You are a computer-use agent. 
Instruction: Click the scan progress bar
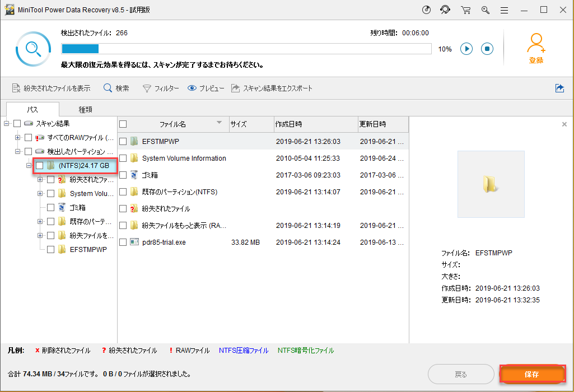coord(246,49)
